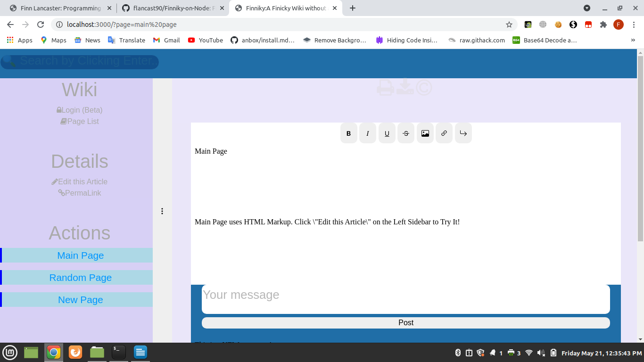
Task: Click the print icon above the article
Action: [x=385, y=88]
